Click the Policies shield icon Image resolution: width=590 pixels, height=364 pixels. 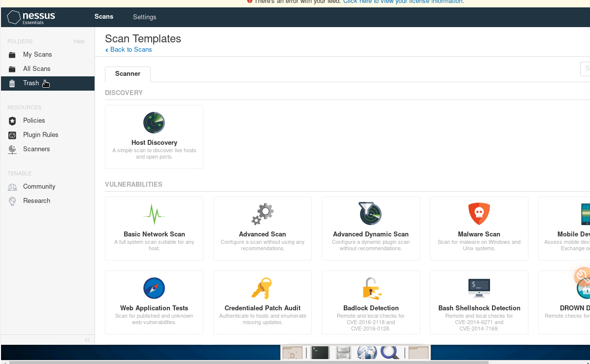pyautogui.click(x=12, y=121)
